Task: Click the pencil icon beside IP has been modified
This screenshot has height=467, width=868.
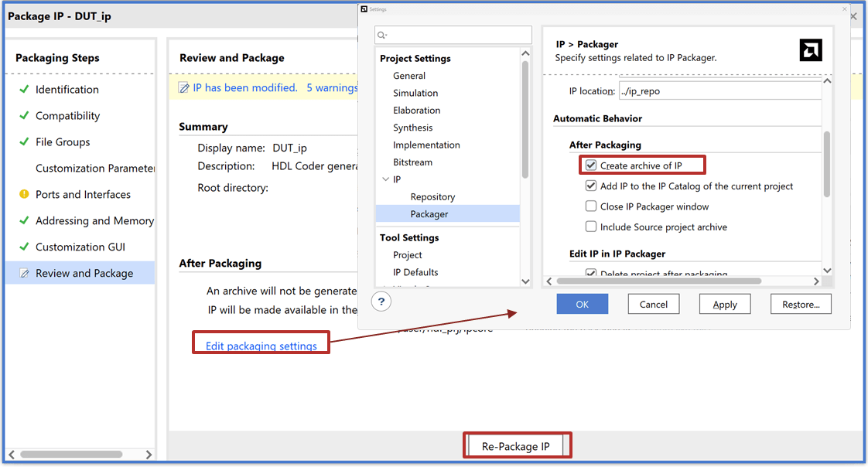Action: pyautogui.click(x=184, y=88)
